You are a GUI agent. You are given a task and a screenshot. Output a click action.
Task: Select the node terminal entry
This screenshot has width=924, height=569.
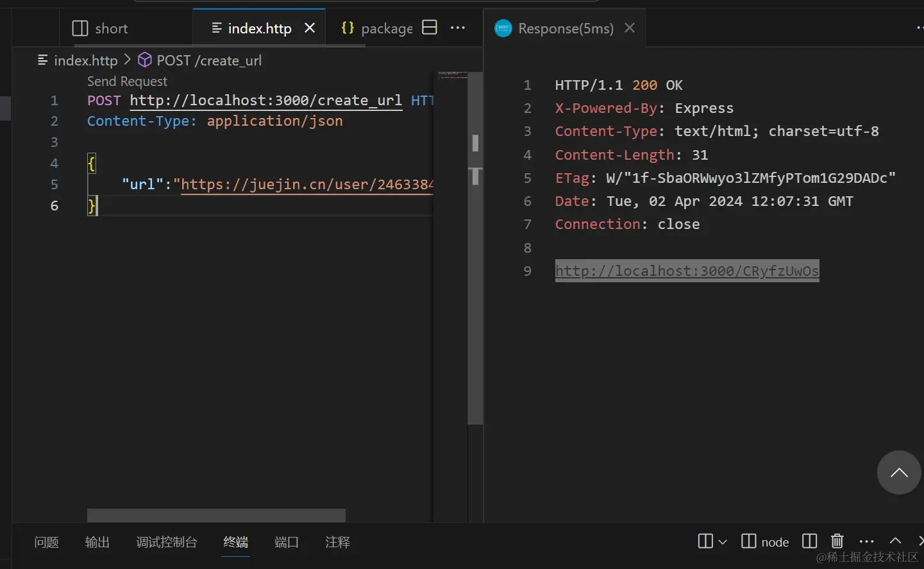point(765,542)
